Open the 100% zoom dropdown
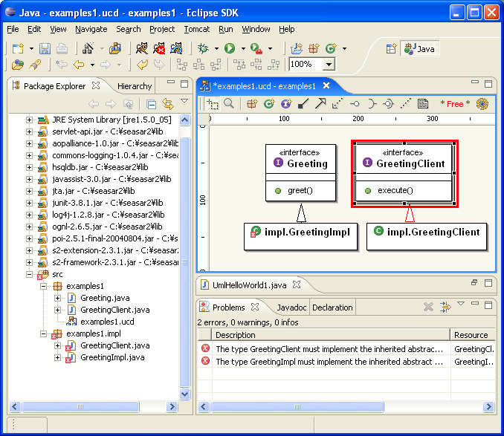This screenshot has width=504, height=436. coord(329,65)
